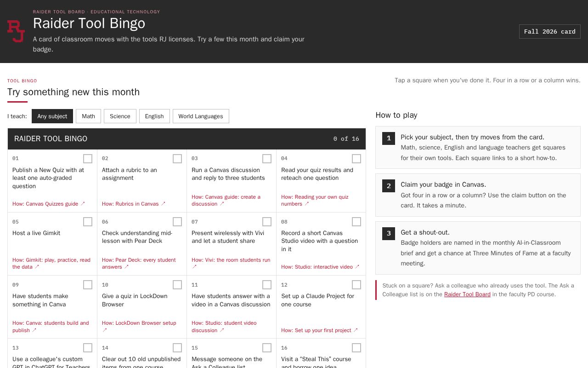
Task: Click Try something new this month heading
Action: click(x=73, y=92)
